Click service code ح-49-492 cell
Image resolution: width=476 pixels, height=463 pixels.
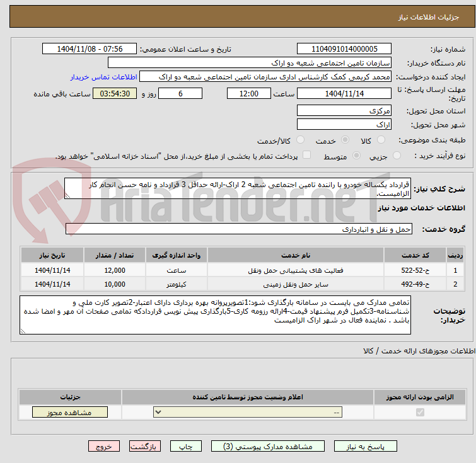(x=415, y=284)
